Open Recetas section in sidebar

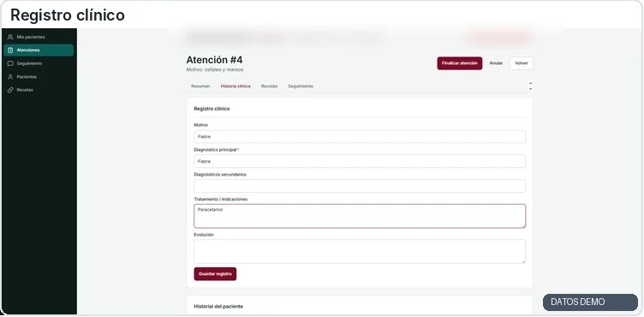[39, 90]
